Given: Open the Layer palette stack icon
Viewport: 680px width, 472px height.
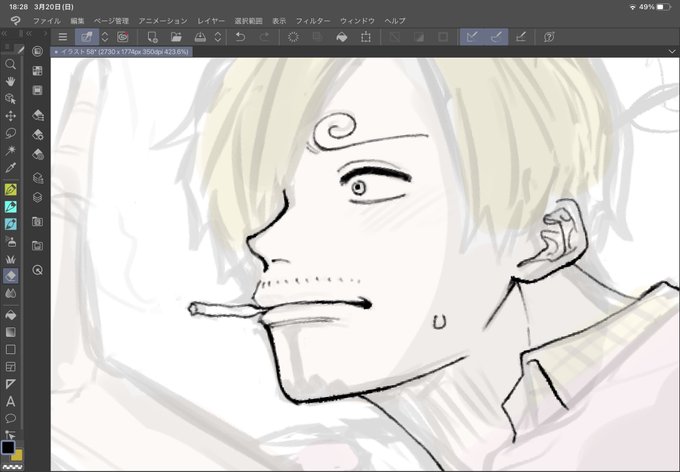Looking at the screenshot, I should coord(38,197).
